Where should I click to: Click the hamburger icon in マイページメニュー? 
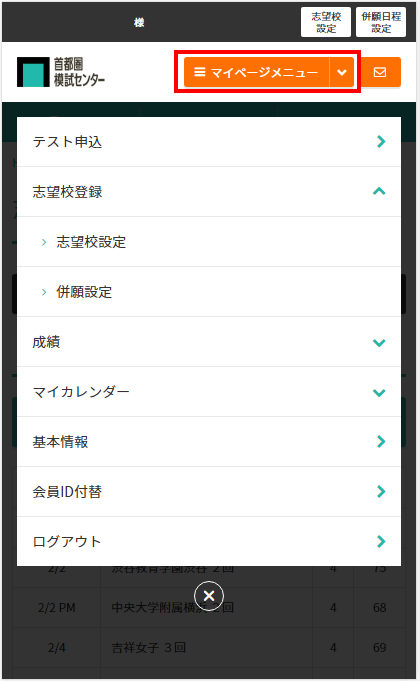(x=199, y=72)
